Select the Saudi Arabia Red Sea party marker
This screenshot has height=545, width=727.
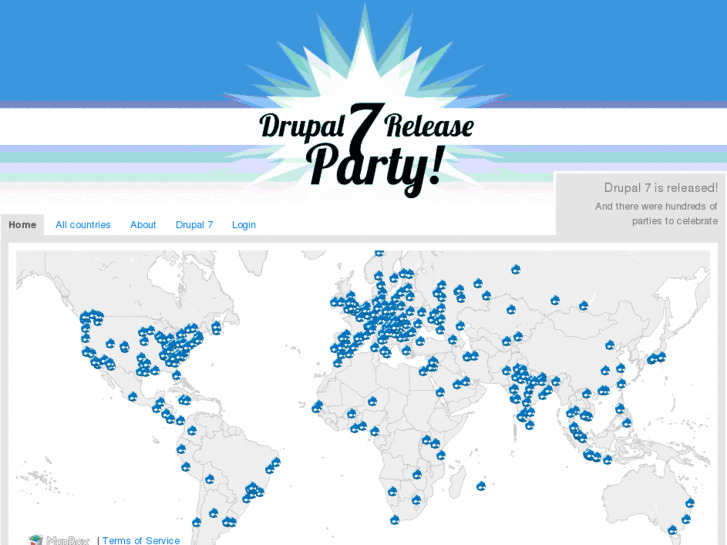pos(440,392)
